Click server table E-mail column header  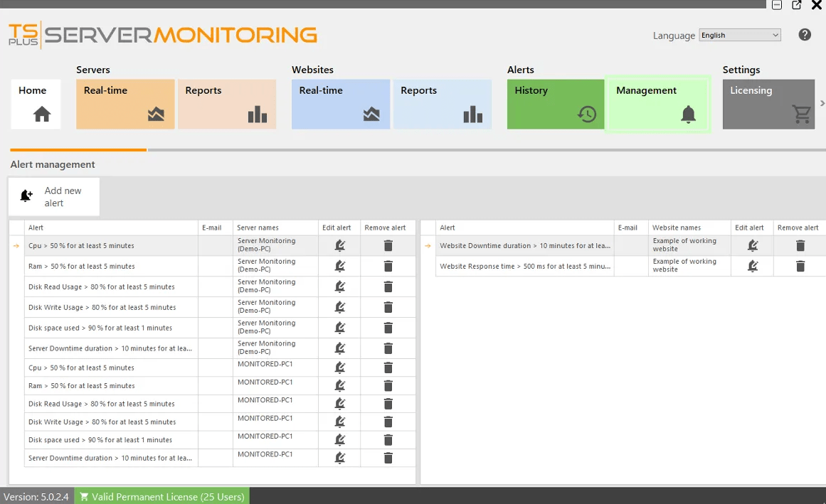click(216, 227)
